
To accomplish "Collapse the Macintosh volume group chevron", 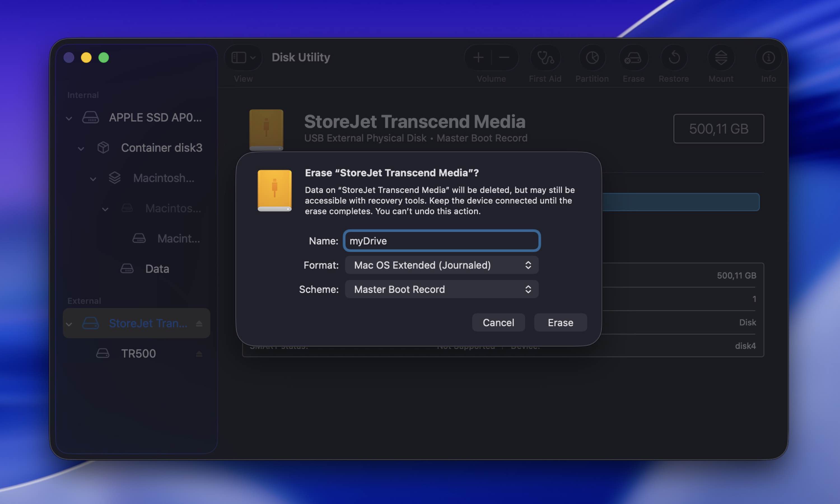I will [x=93, y=179].
